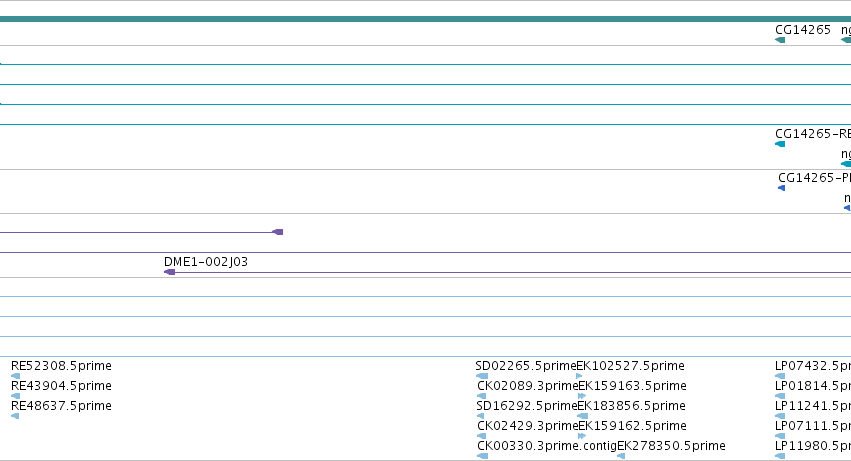Viewport: 851px width, 461px height.
Task: Click the EST arrow glyph under RE48637.5prime
Action: pyautogui.click(x=15, y=416)
